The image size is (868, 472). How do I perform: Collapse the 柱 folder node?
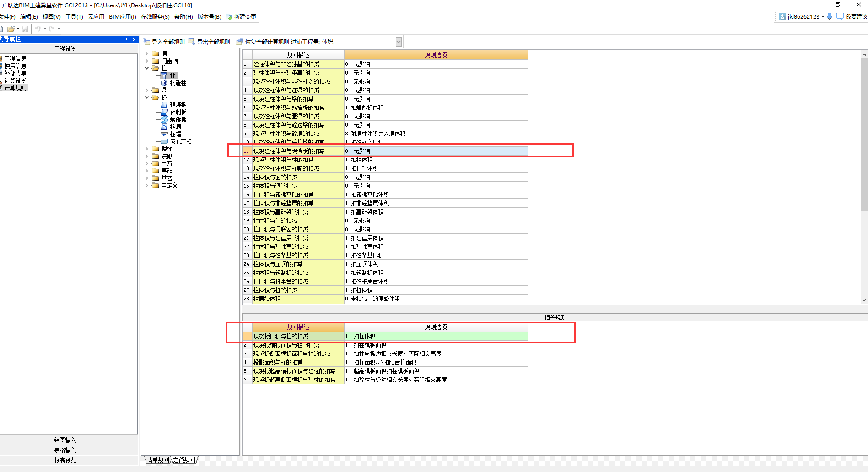[x=147, y=68]
